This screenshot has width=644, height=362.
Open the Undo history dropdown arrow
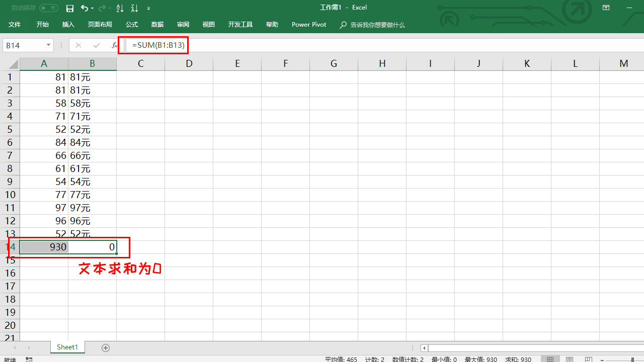coord(93,9)
